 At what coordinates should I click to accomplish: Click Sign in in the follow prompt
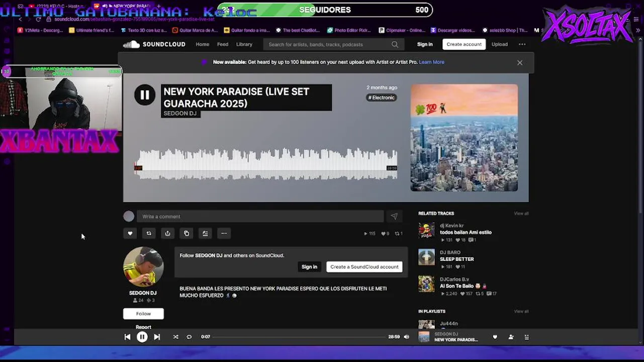pyautogui.click(x=309, y=267)
